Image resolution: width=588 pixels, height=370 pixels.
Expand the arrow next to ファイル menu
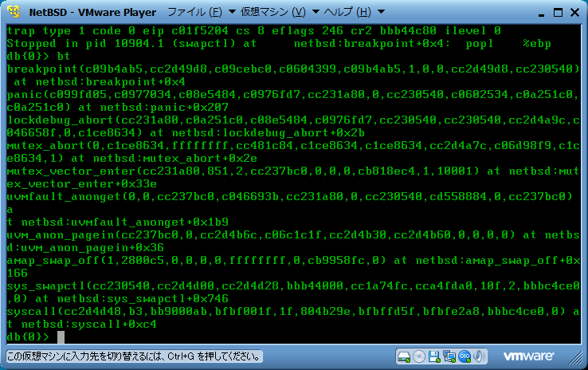point(232,12)
